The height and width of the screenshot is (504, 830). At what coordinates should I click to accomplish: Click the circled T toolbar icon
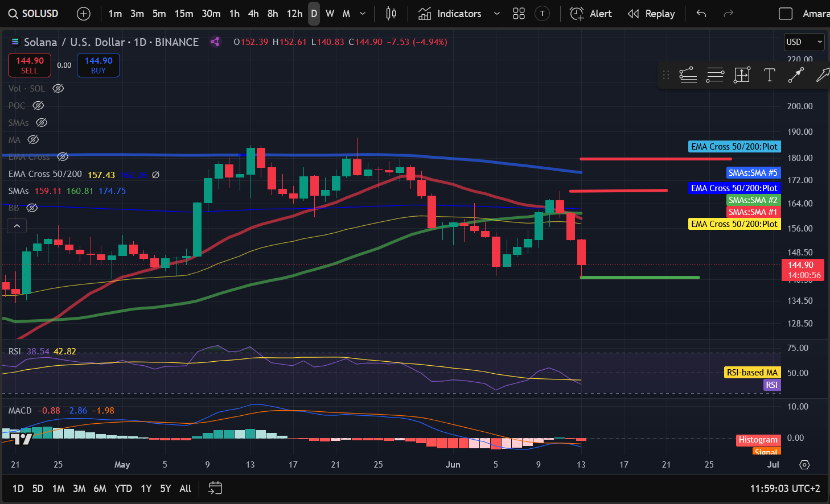pos(543,14)
